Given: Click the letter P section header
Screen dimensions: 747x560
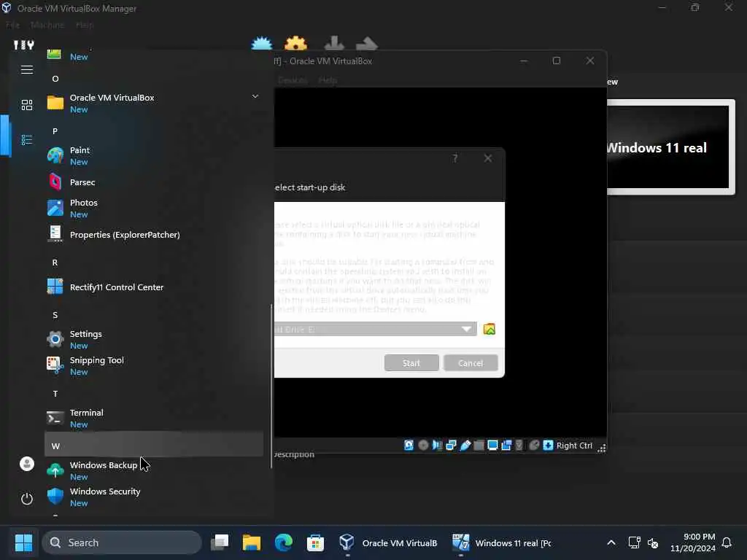Looking at the screenshot, I should point(154,130).
